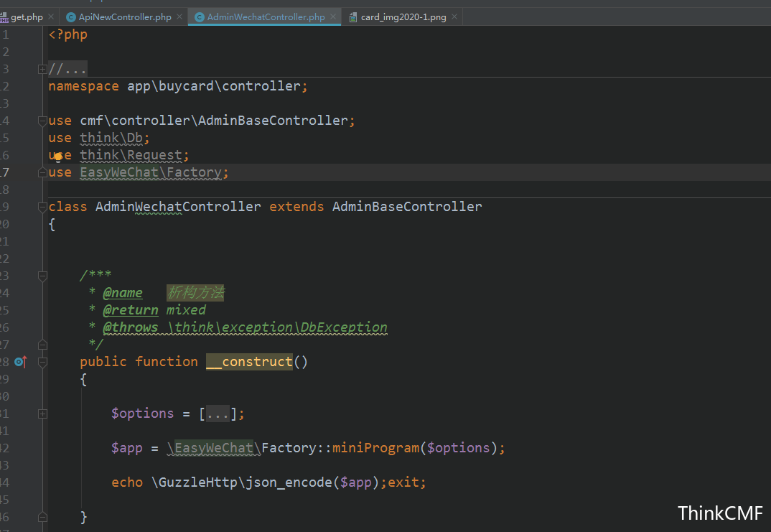Screen dimensions: 771x532
Task: Click the @name doc tag
Action: coord(123,293)
